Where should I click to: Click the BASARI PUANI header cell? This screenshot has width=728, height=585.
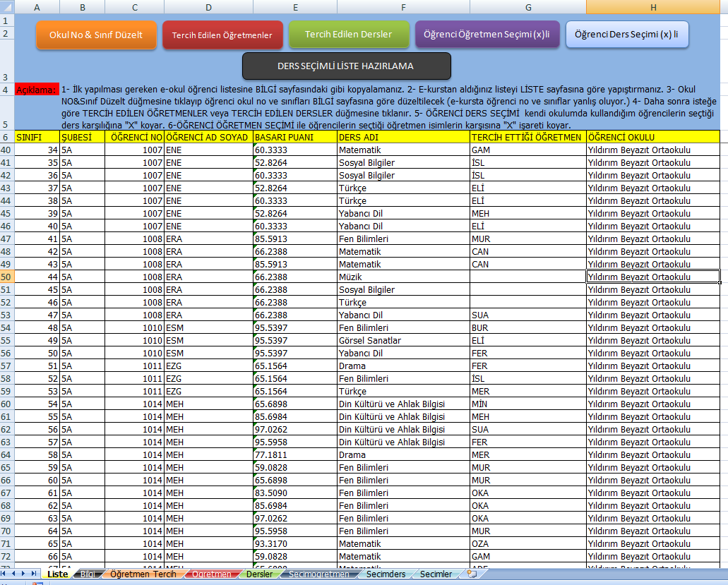click(295, 137)
